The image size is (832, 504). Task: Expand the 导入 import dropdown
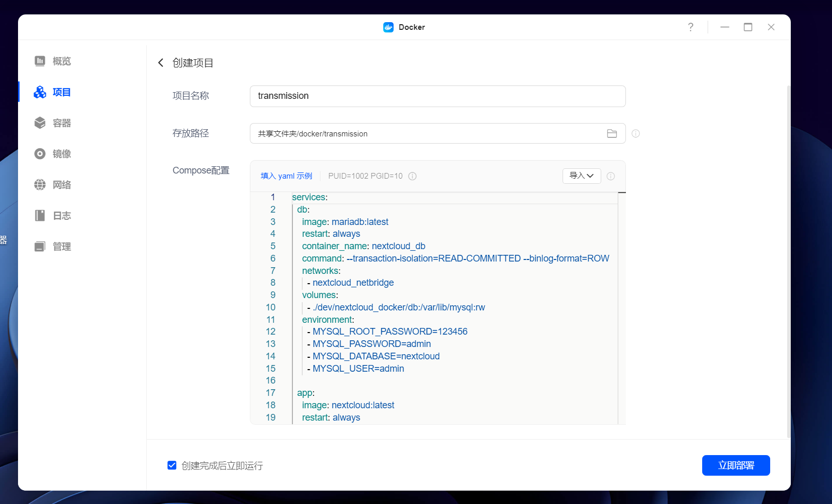(582, 176)
